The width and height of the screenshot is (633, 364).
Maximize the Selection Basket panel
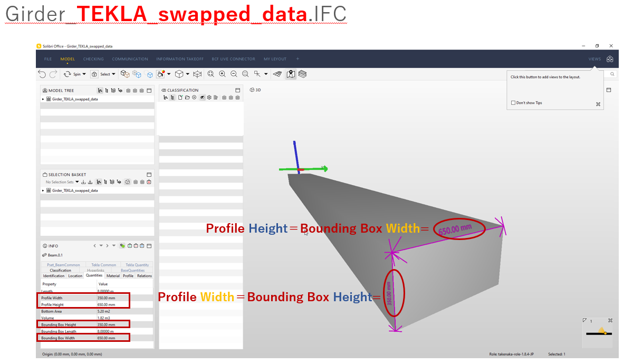click(x=149, y=175)
